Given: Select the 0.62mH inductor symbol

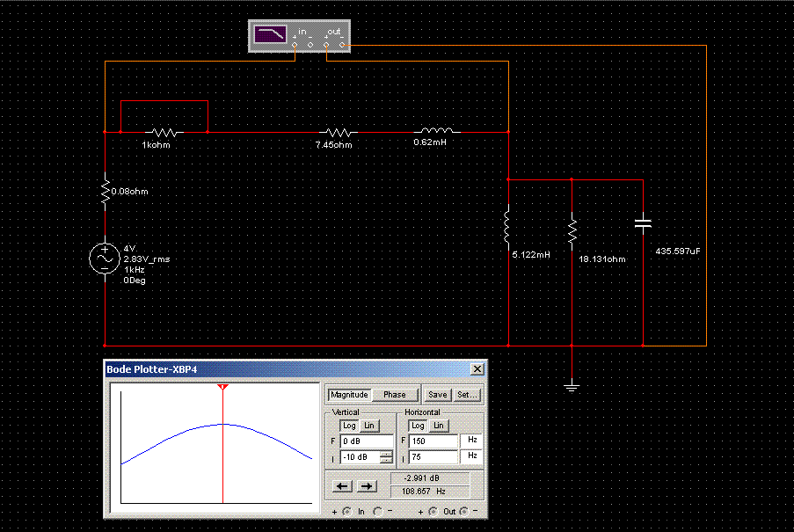Looking at the screenshot, I should [x=437, y=131].
